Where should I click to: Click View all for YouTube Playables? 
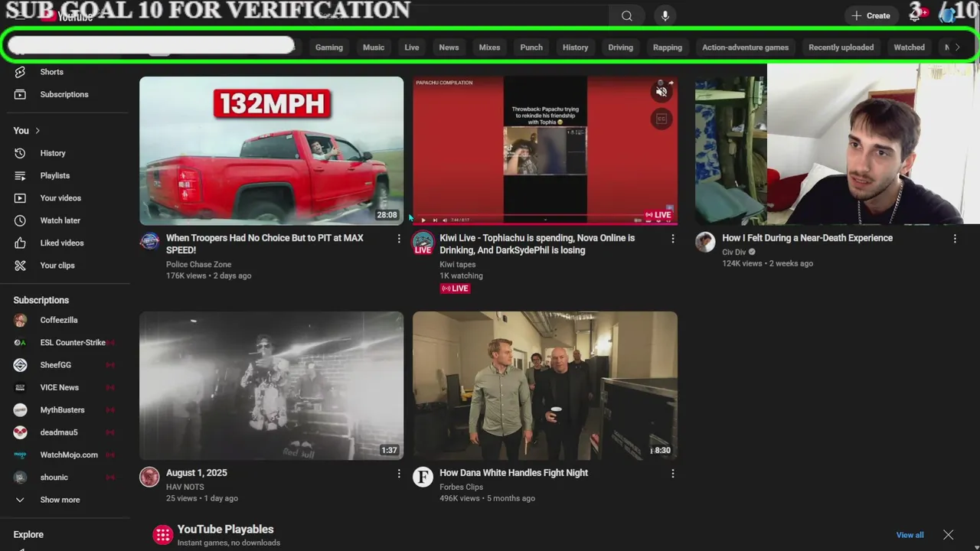click(x=910, y=535)
